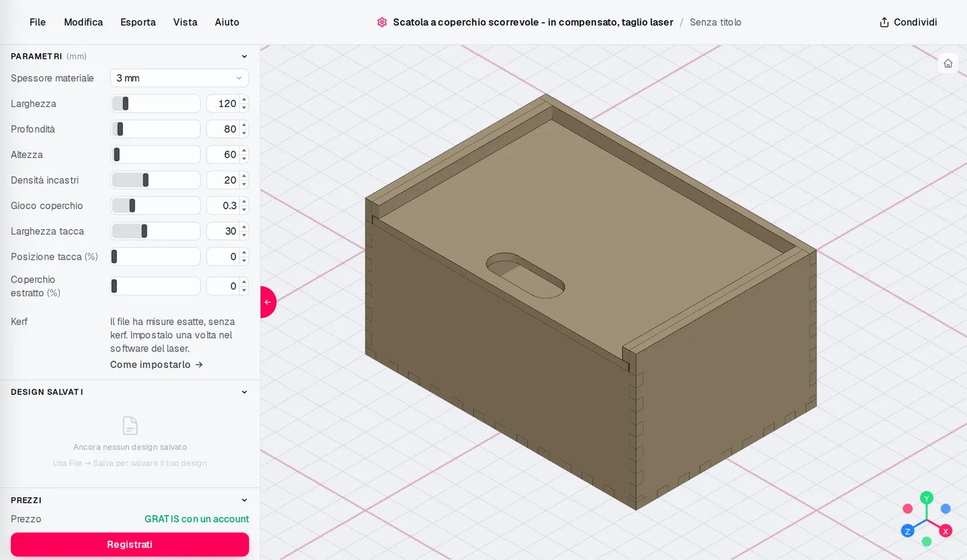
Task: Collapse the sidebar with the pink arrow
Action: [x=268, y=302]
